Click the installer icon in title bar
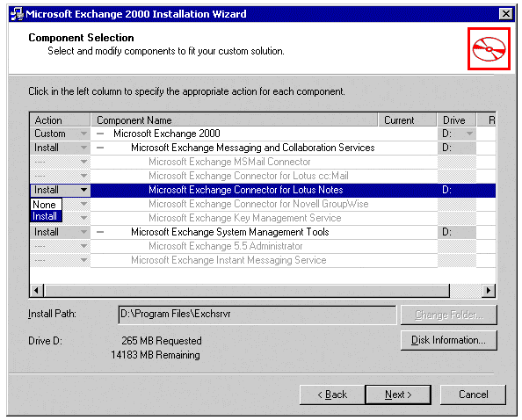 [x=17, y=14]
